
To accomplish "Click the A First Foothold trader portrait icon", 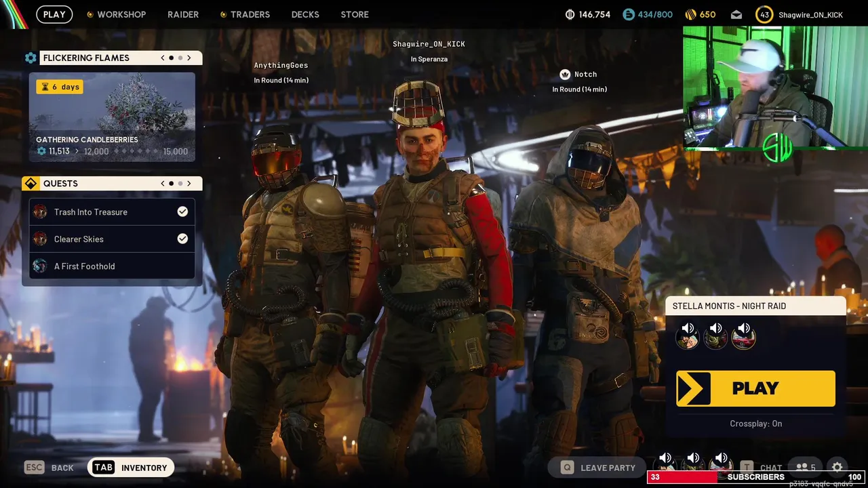I will pos(40,266).
